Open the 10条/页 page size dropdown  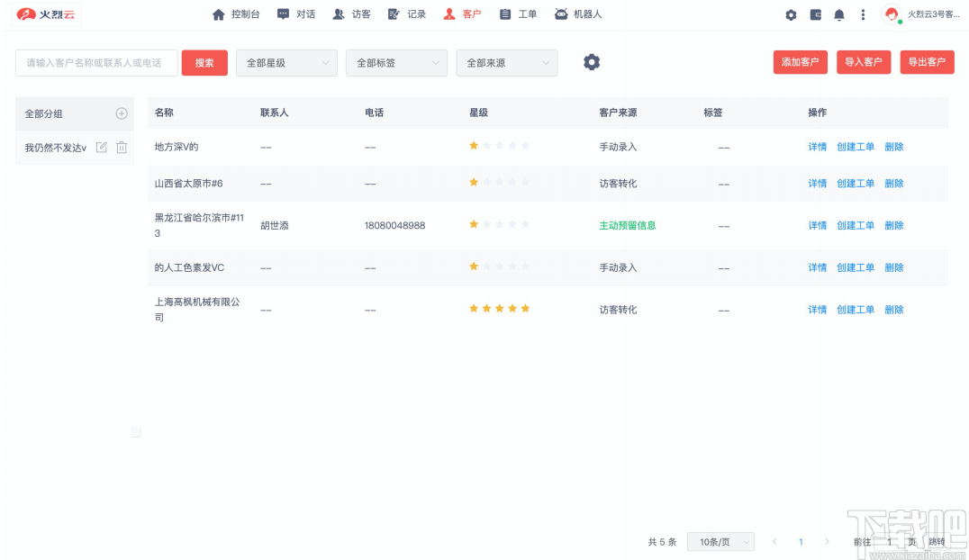tap(720, 542)
